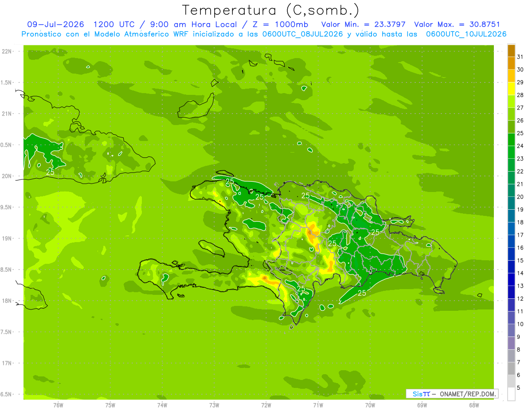
Task: Click the colour scale label "8"
Action: click(519, 349)
